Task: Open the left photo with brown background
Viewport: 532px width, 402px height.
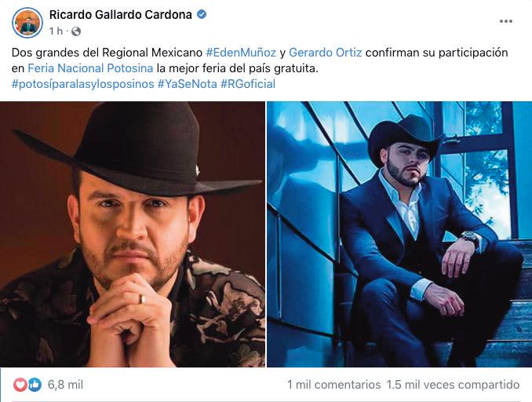Action: coord(133,234)
